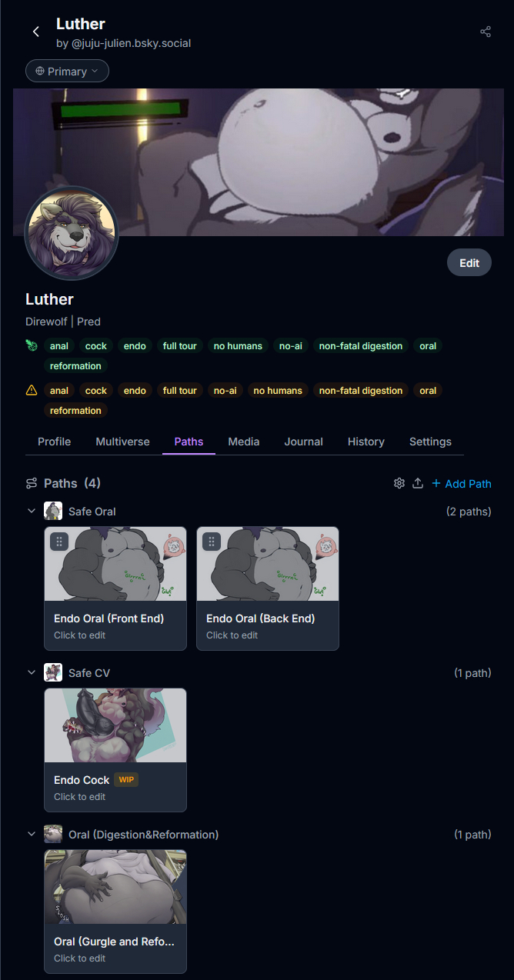This screenshot has height=980, width=514.
Task: Collapse the Oral (Digestion&Reformation) group
Action: tap(32, 834)
